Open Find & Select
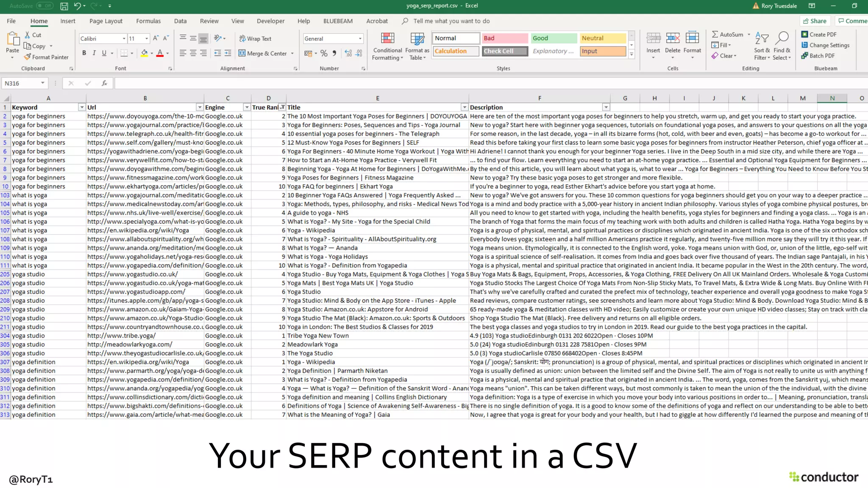This screenshot has height=488, width=868. point(782,47)
